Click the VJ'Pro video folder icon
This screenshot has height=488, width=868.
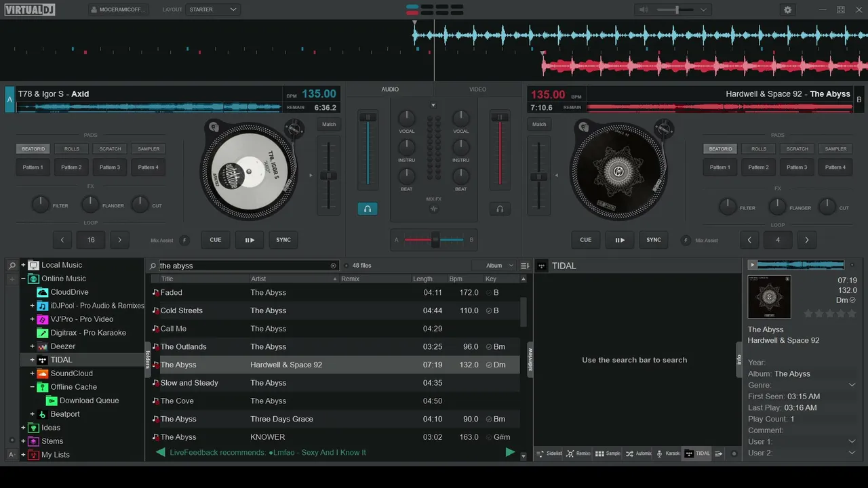coord(42,319)
